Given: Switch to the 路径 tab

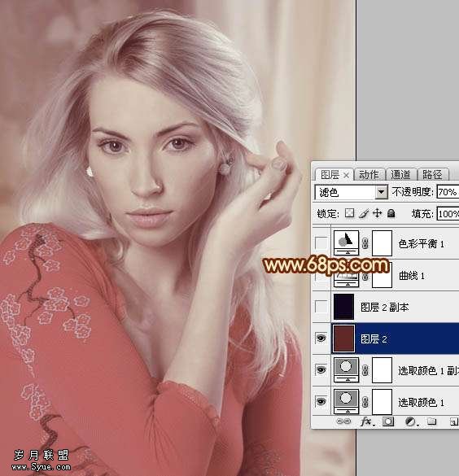Looking at the screenshot, I should (432, 175).
